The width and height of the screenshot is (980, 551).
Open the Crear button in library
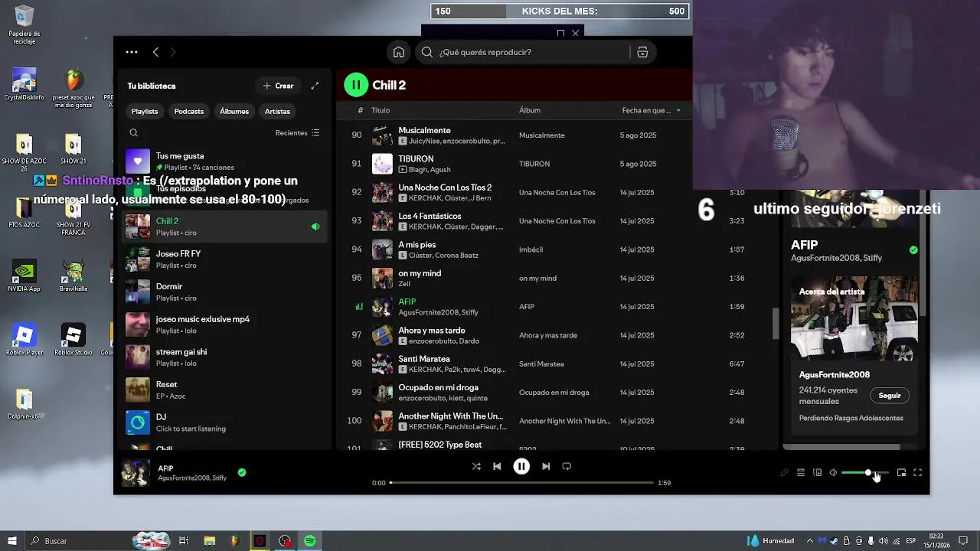tap(278, 86)
